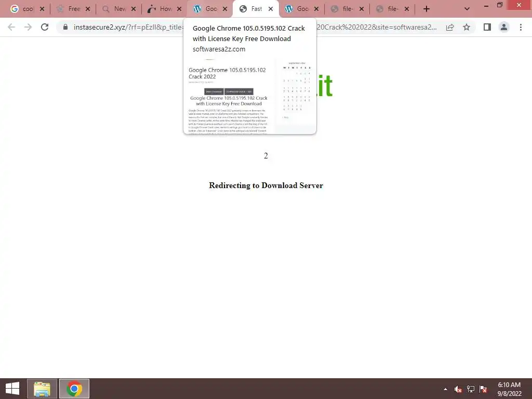Reload the current page
This screenshot has height=399, width=532.
(45, 27)
